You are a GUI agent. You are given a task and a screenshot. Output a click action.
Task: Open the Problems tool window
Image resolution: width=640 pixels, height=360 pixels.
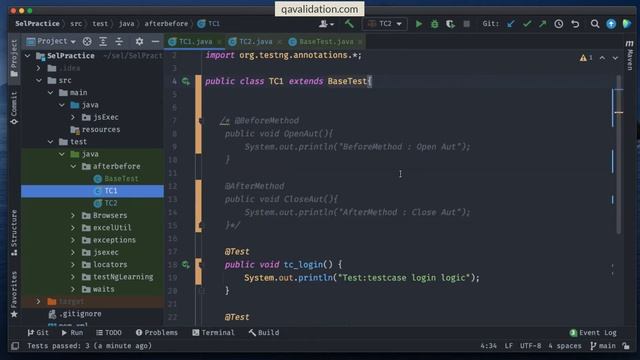(x=157, y=333)
